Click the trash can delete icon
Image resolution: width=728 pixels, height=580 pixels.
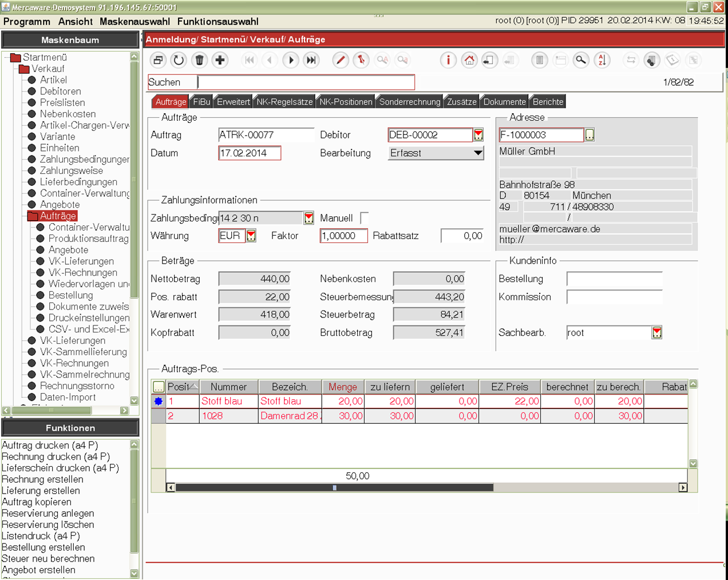pos(199,60)
